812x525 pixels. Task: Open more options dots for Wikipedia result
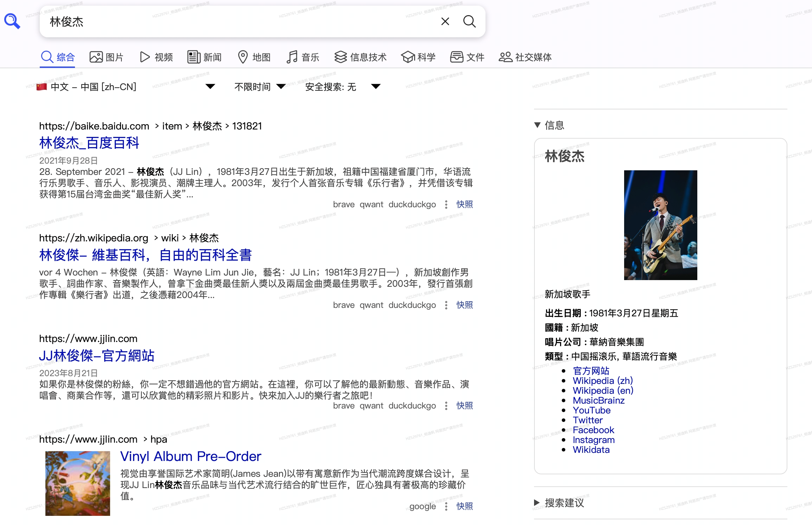[446, 305]
